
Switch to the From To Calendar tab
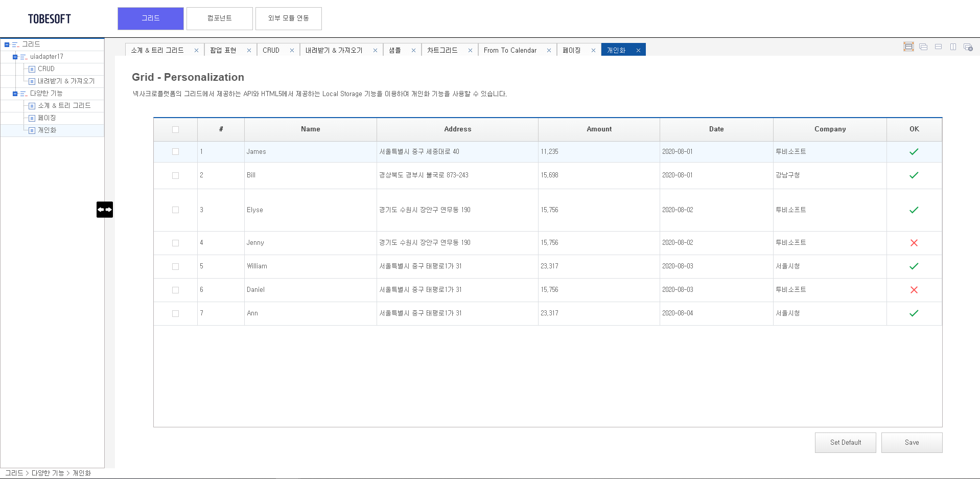pyautogui.click(x=510, y=50)
